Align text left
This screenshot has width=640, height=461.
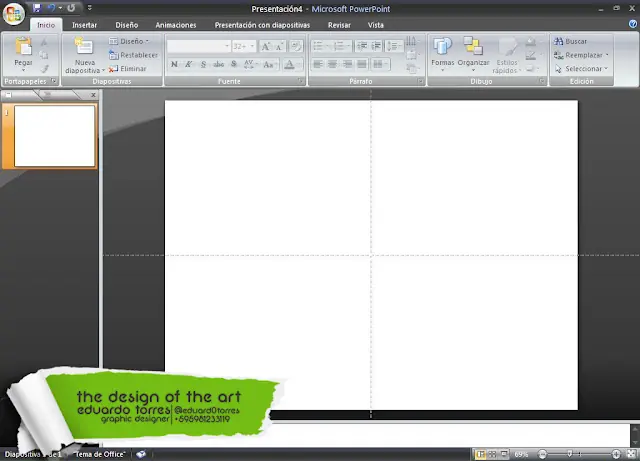tap(318, 64)
